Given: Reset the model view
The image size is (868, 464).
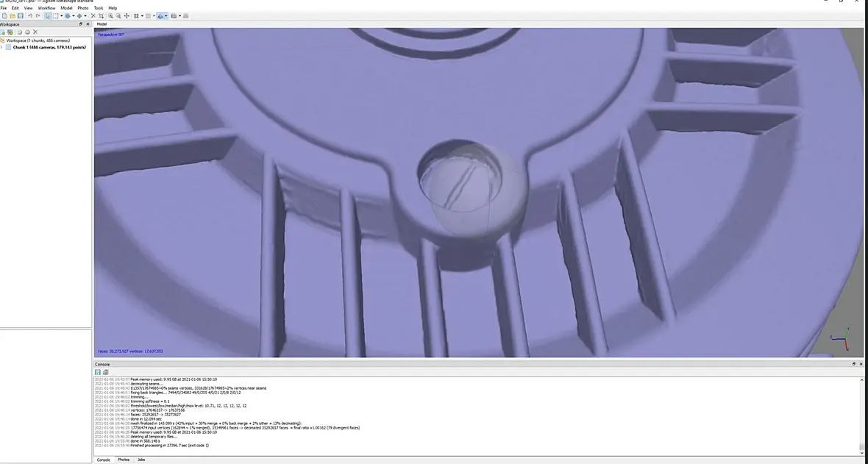Looking at the screenshot, I should tap(127, 16).
